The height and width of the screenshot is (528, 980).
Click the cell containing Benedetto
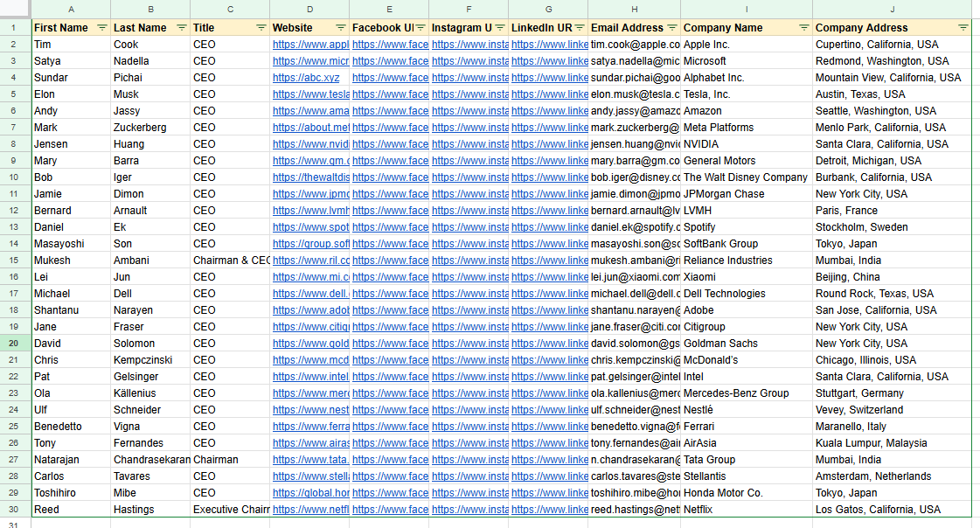coord(72,426)
